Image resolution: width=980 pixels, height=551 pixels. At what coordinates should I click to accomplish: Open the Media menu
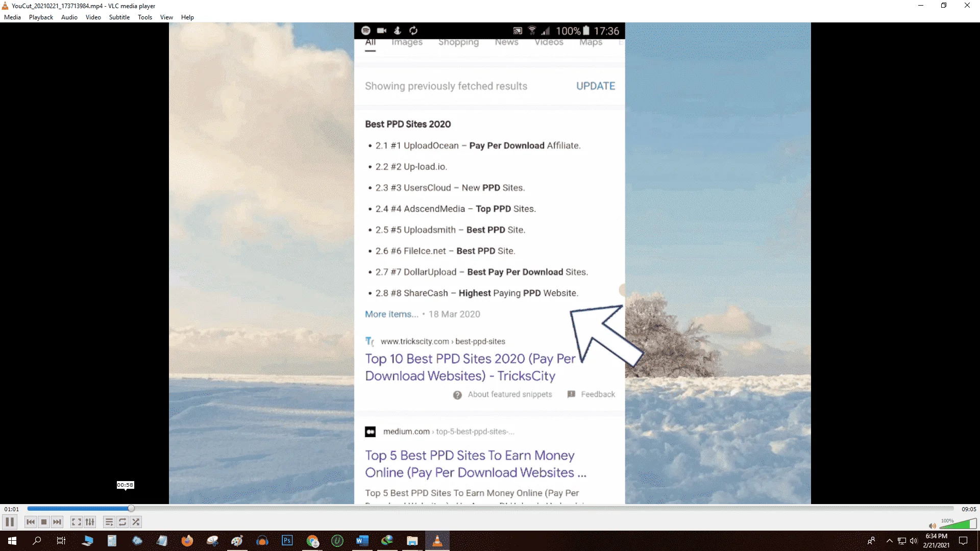point(12,17)
